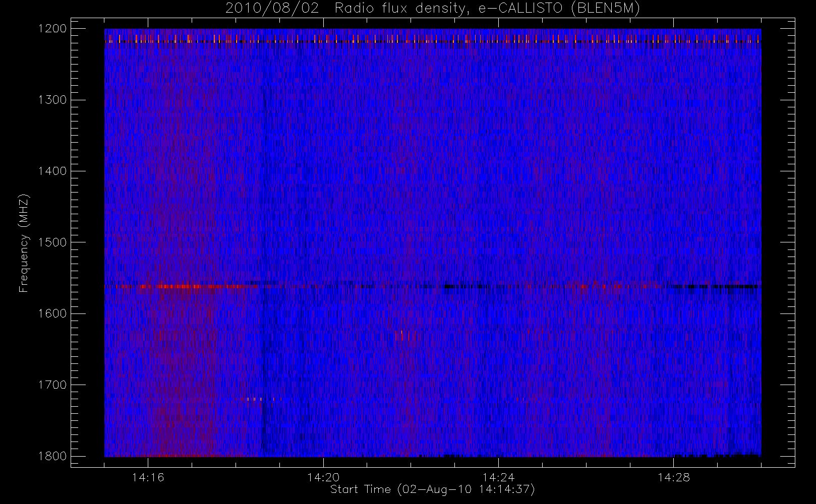Viewport: 816px width, 504px height.
Task: Select the 1600 frequency tick label
Action: 52,313
